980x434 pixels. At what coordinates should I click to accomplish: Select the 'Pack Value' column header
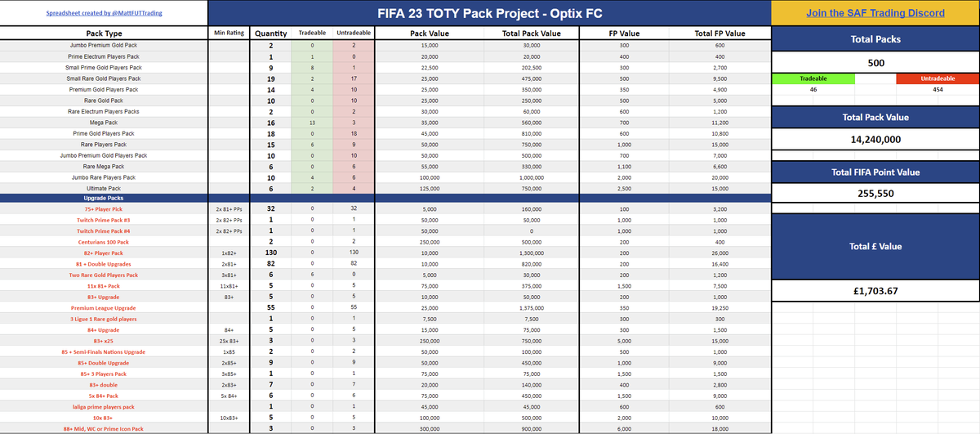pyautogui.click(x=430, y=34)
